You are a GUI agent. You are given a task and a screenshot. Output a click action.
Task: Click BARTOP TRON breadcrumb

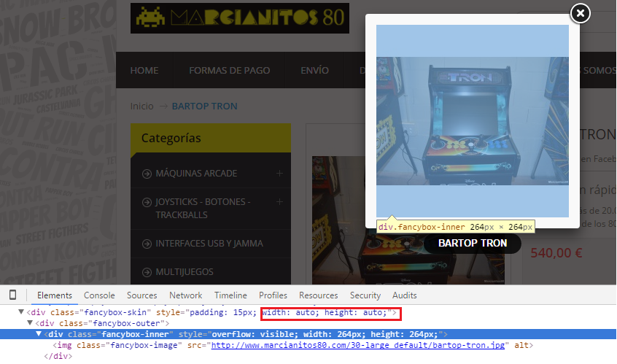click(x=205, y=107)
